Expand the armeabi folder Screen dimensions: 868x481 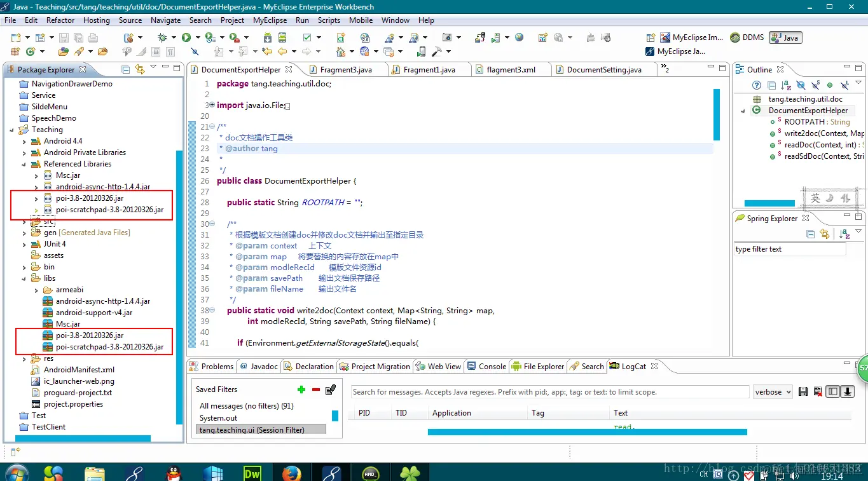[37, 290]
